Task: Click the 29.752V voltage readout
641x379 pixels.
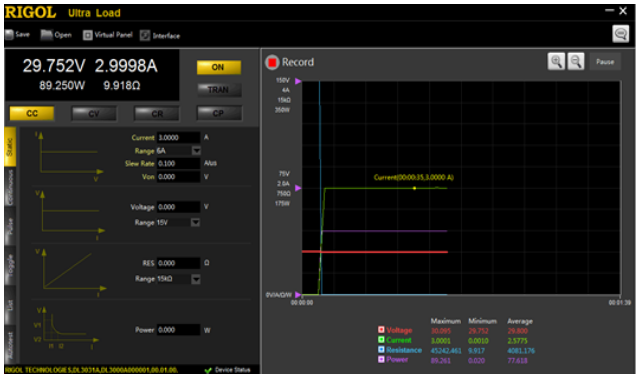Action: pyautogui.click(x=54, y=65)
